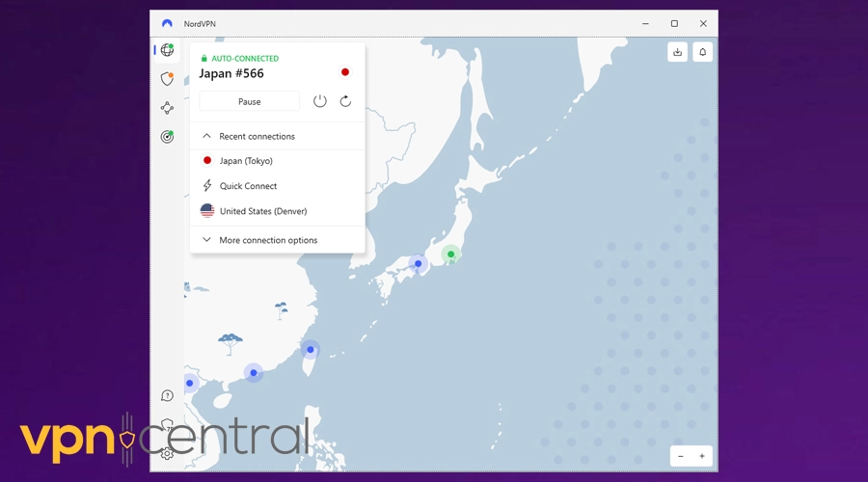Viewport: 868px width, 482px height.
Task: Click the reconnect refresh icon
Action: [345, 101]
